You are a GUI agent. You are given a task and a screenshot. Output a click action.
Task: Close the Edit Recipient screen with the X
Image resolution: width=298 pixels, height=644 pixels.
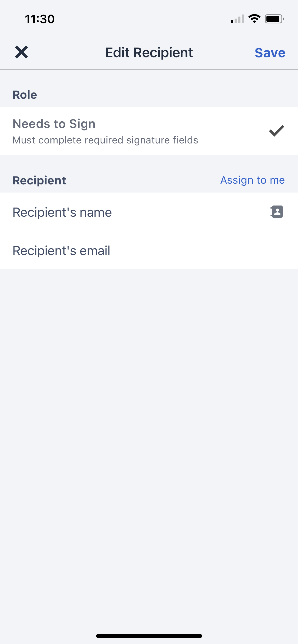click(x=21, y=53)
